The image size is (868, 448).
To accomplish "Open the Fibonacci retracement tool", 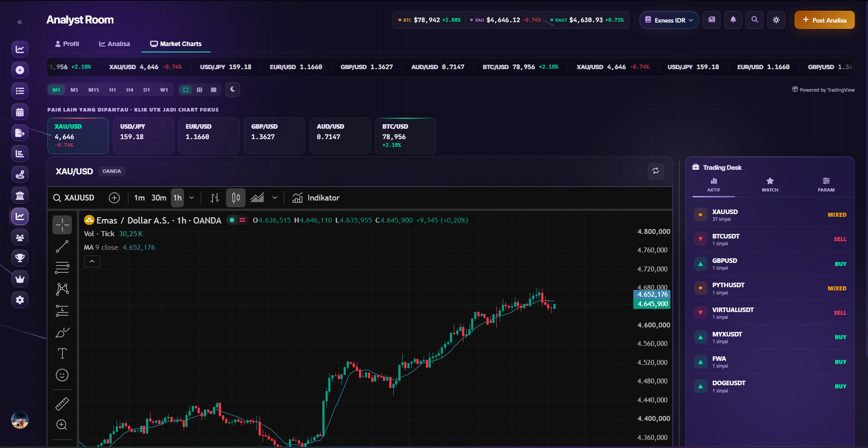I will pyautogui.click(x=62, y=268).
